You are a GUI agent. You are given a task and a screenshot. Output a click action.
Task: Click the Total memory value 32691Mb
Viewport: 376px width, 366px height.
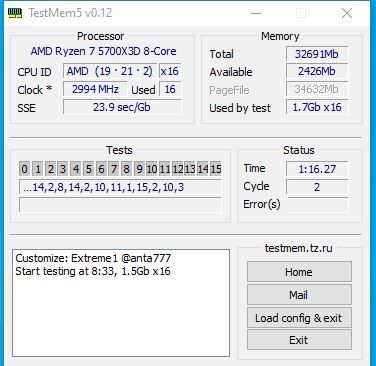pos(317,54)
